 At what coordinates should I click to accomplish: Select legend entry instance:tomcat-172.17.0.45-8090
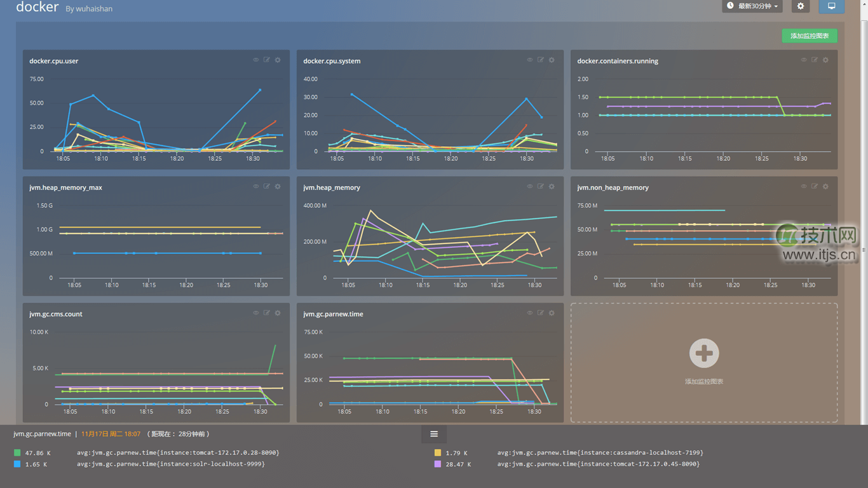tap(599, 464)
